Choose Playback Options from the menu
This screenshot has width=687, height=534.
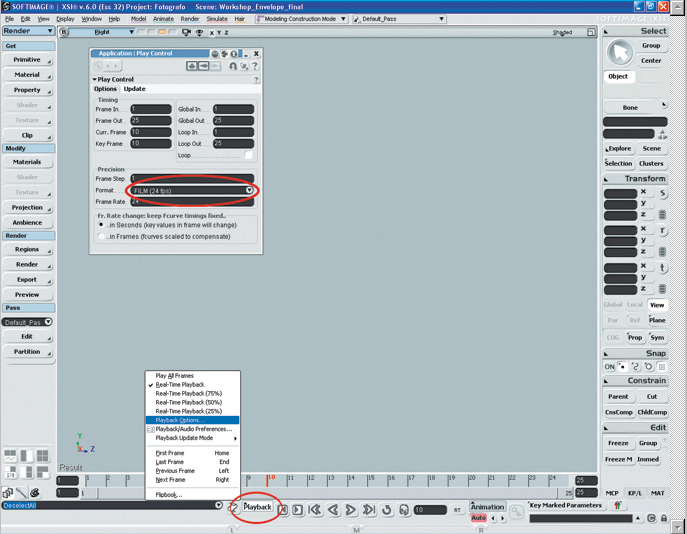180,420
